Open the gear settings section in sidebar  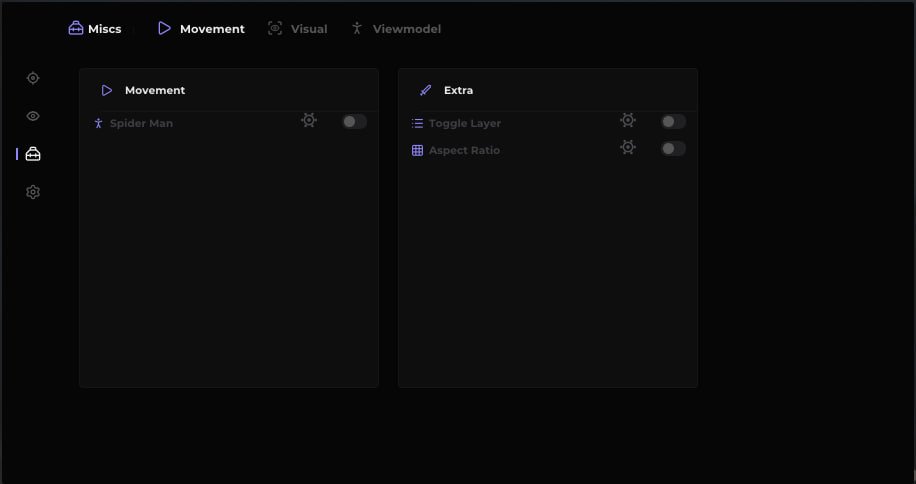pyautogui.click(x=33, y=192)
